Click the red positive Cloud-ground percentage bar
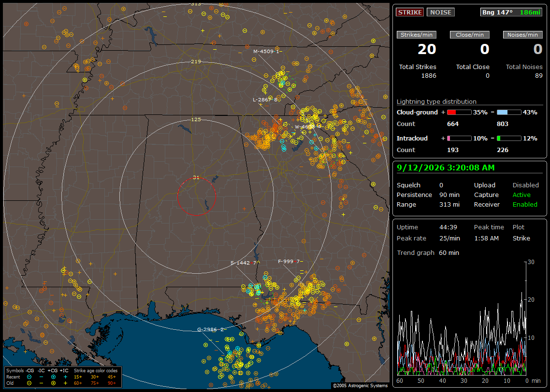The width and height of the screenshot is (550, 392). [x=459, y=112]
